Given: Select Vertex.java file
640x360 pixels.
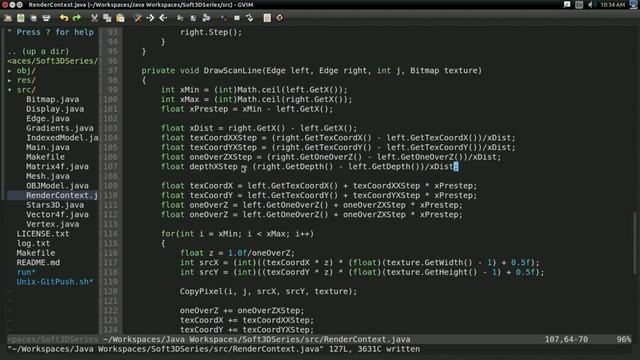Looking at the screenshot, I should [53, 224].
